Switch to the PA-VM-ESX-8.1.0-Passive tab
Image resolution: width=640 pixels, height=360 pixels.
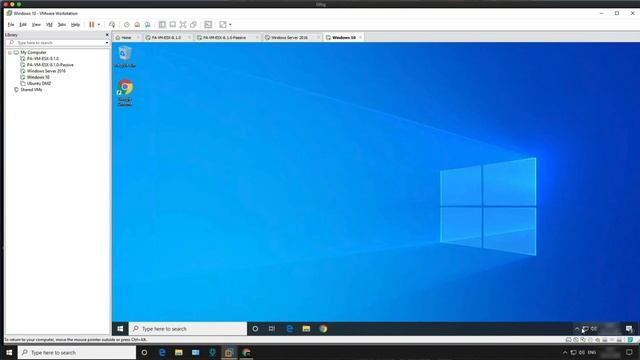[224, 38]
